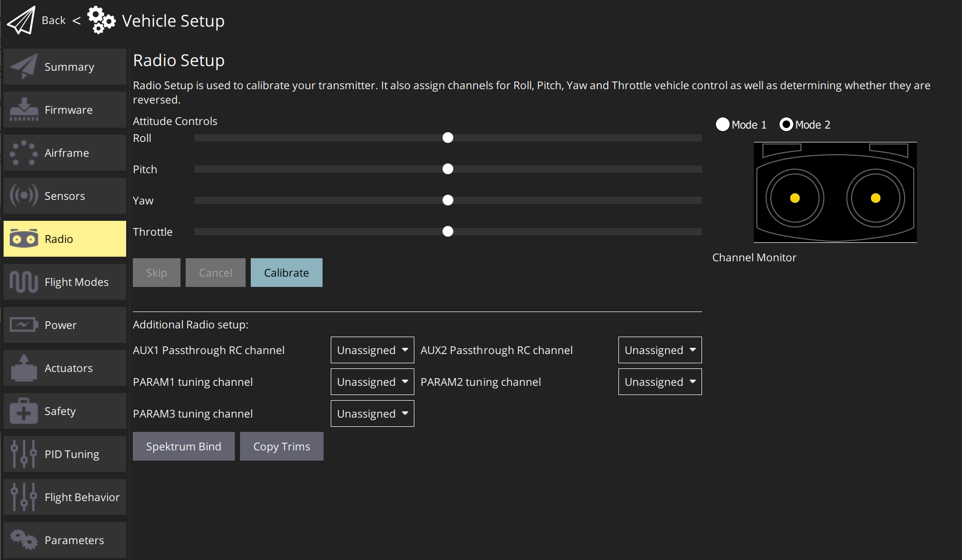Screen dimensions: 962x560
Task: Click the Vehicle Setup gears icon
Action: [x=101, y=20]
